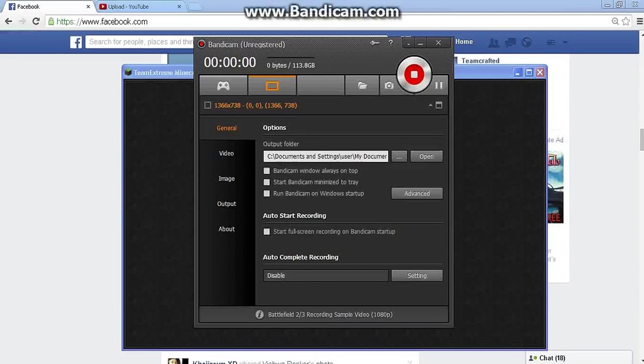644x364 pixels.
Task: Click the Facebook search box
Action: [140, 42]
